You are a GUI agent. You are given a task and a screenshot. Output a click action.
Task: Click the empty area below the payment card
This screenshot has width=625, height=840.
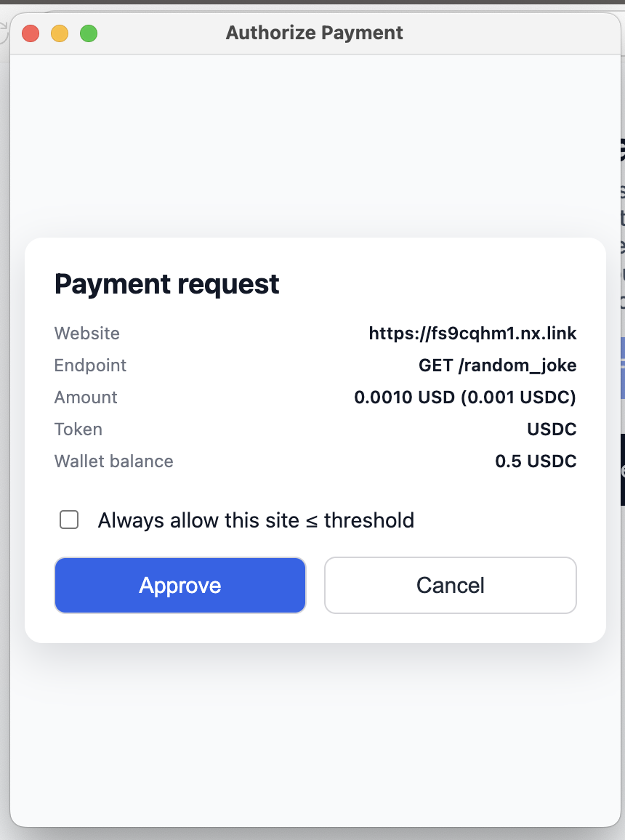pyautogui.click(x=312, y=734)
